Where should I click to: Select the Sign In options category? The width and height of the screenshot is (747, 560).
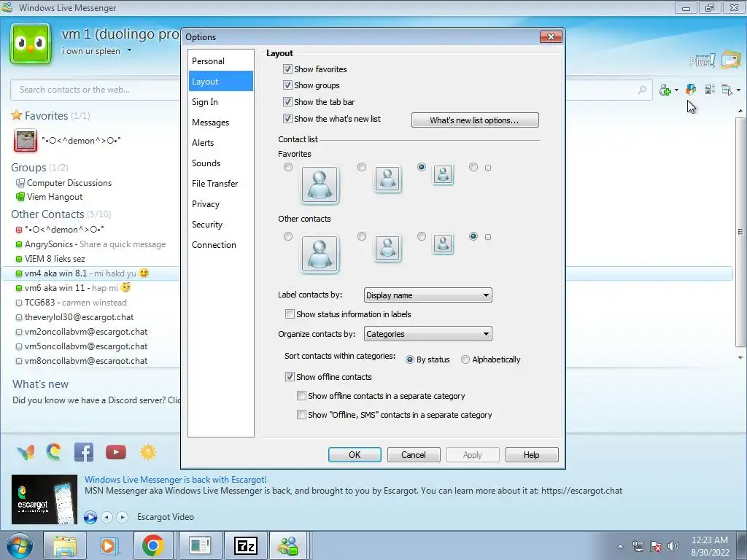coord(220,102)
